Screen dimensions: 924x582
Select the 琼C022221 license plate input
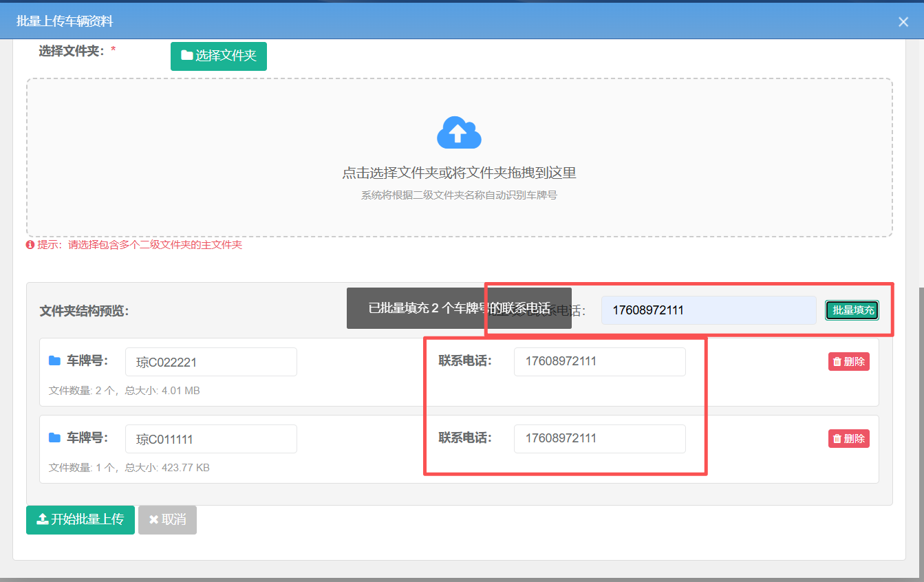(x=211, y=361)
